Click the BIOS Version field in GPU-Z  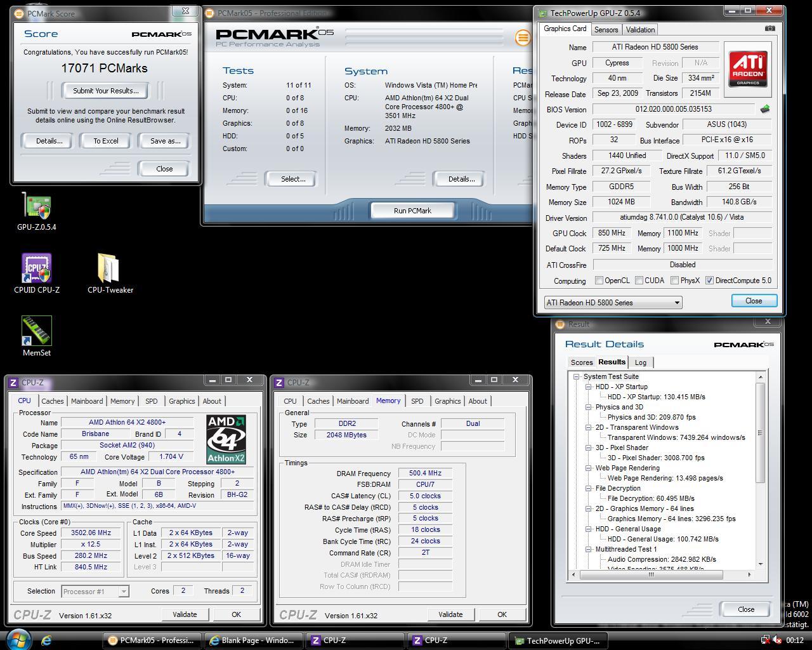coord(673,109)
